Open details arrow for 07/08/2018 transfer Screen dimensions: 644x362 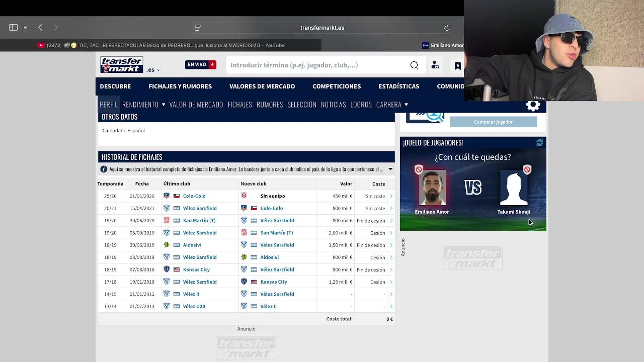[x=391, y=269]
